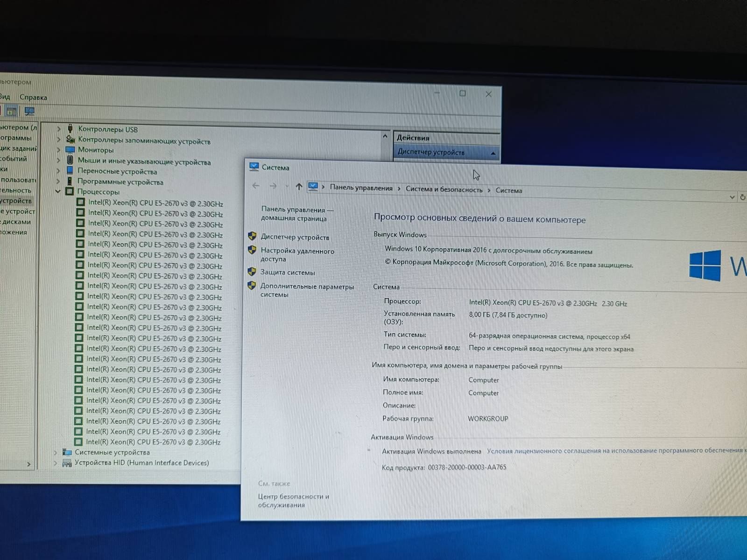
Task: Click shield icon next to Защита системы
Action: 252,272
